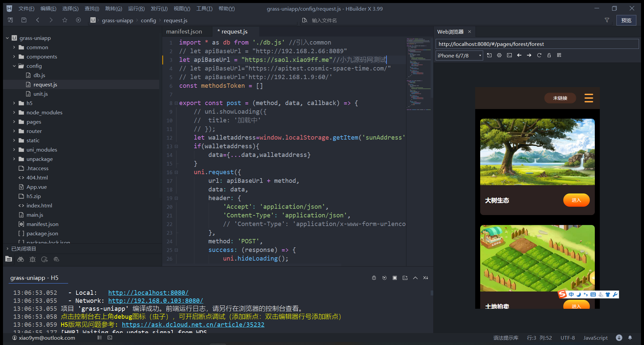Expand the node_modules folder
The image size is (644, 345).
coord(14,113)
